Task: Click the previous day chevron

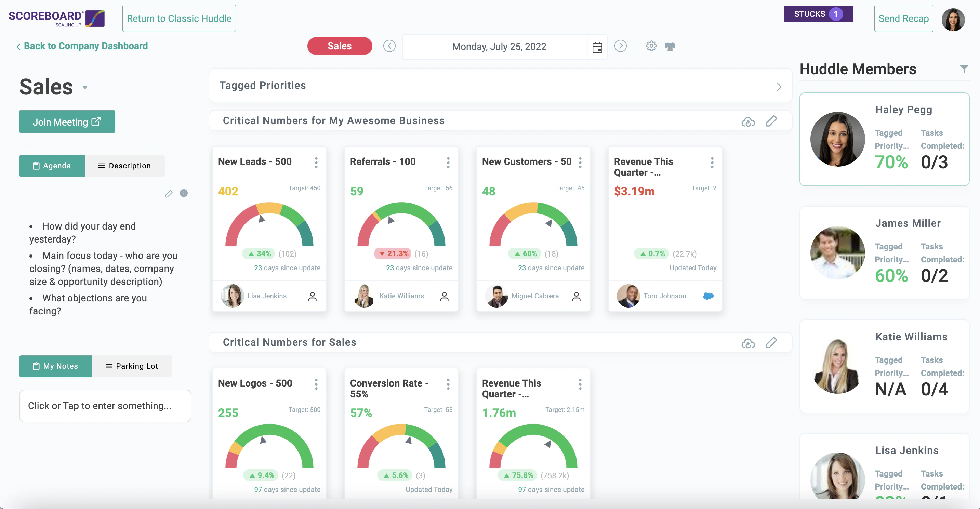Action: [389, 46]
